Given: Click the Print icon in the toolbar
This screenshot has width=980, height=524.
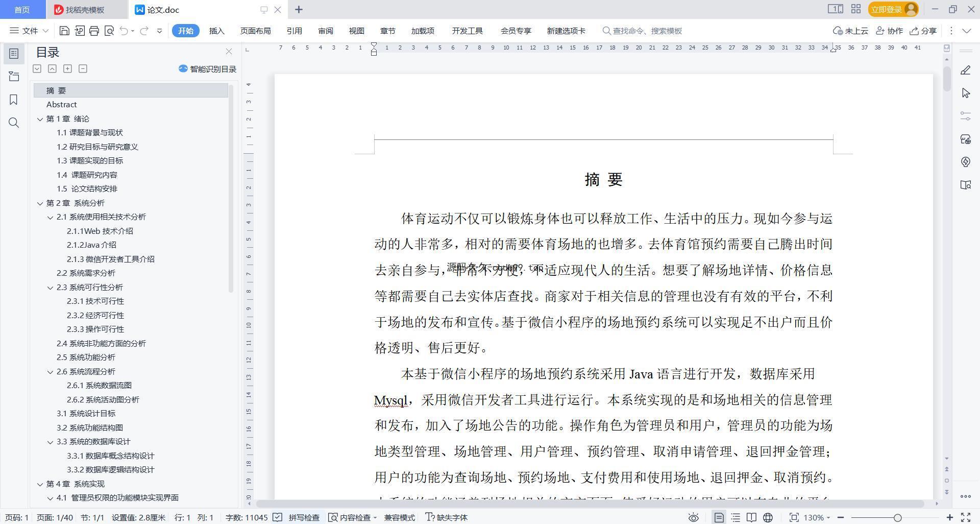Looking at the screenshot, I should [x=94, y=31].
